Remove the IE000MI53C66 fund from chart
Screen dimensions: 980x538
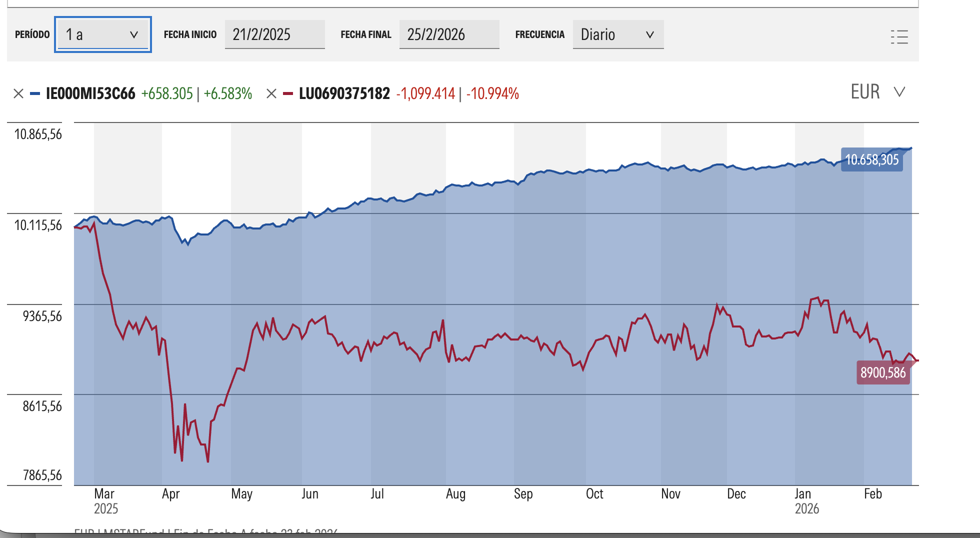point(18,93)
